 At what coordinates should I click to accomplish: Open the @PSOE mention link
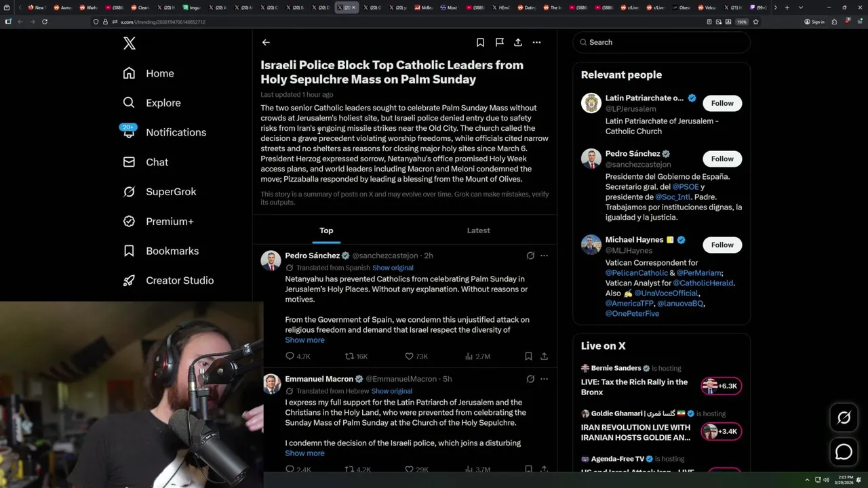[686, 187]
